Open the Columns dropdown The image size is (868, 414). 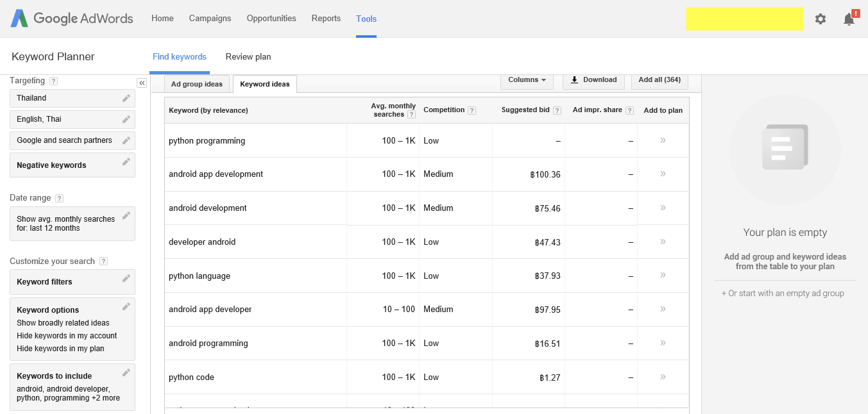coord(526,80)
